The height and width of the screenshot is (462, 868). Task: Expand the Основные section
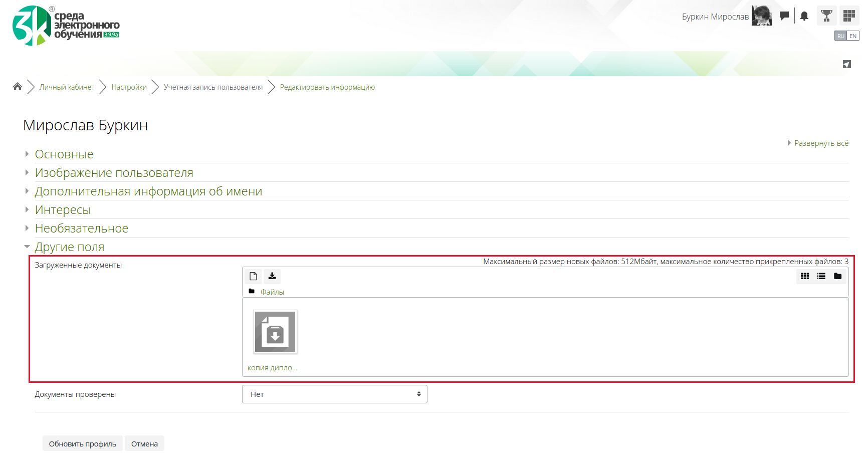[x=64, y=154]
